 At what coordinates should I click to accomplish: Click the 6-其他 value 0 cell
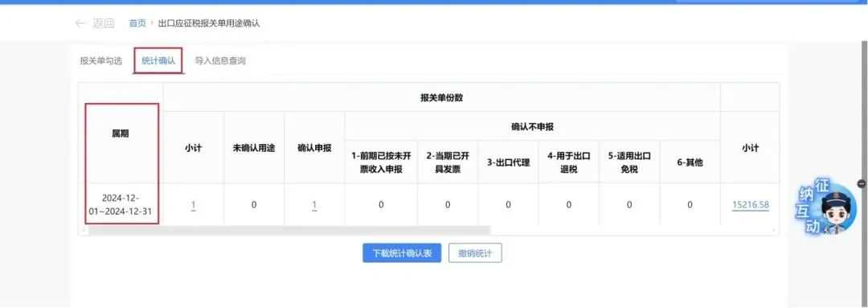690,205
